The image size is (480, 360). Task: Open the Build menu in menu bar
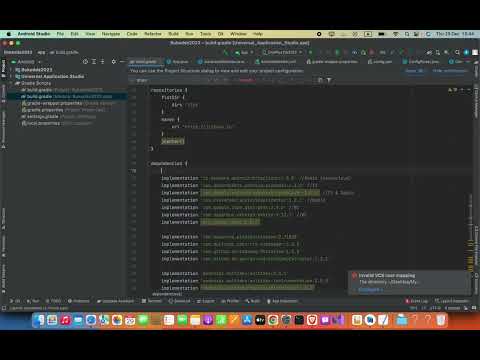click(173, 34)
